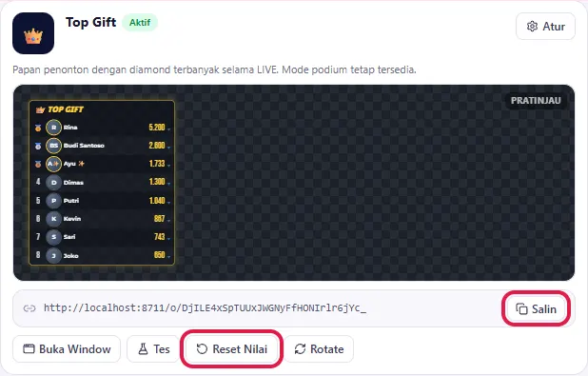Click Kevin's name in rank 6
This screenshot has width=588, height=376.
(x=72, y=219)
